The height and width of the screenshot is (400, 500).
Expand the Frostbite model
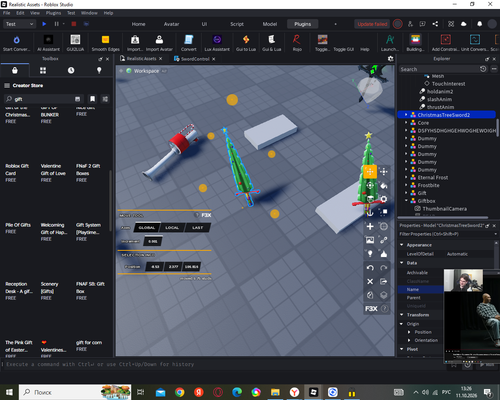pos(406,185)
